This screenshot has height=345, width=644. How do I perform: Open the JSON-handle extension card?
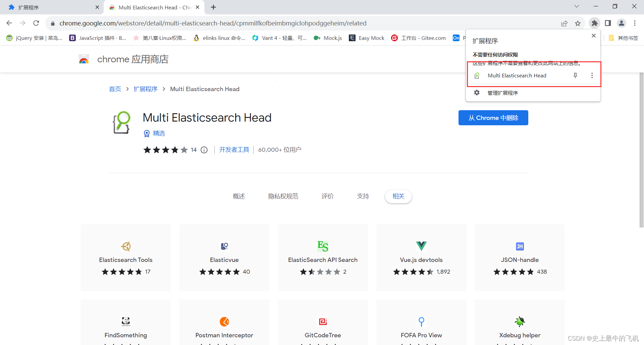click(x=520, y=258)
